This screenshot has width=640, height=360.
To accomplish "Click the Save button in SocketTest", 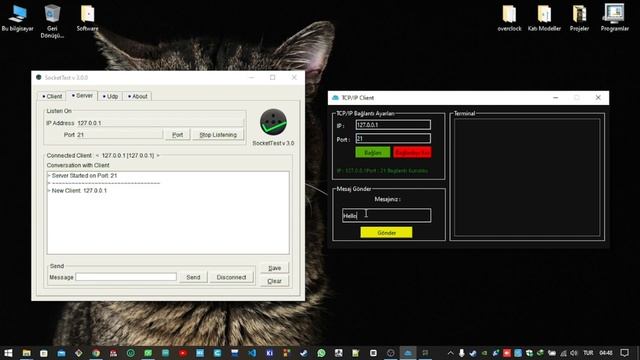I will pyautogui.click(x=274, y=268).
